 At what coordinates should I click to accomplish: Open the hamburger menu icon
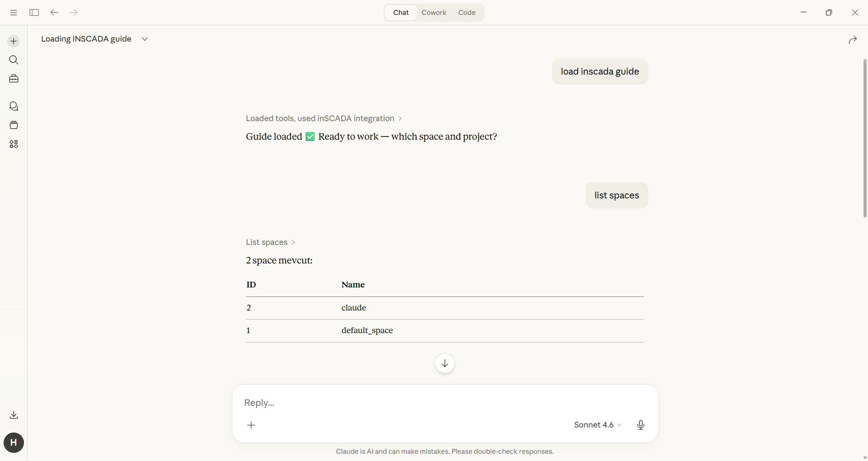(14, 13)
